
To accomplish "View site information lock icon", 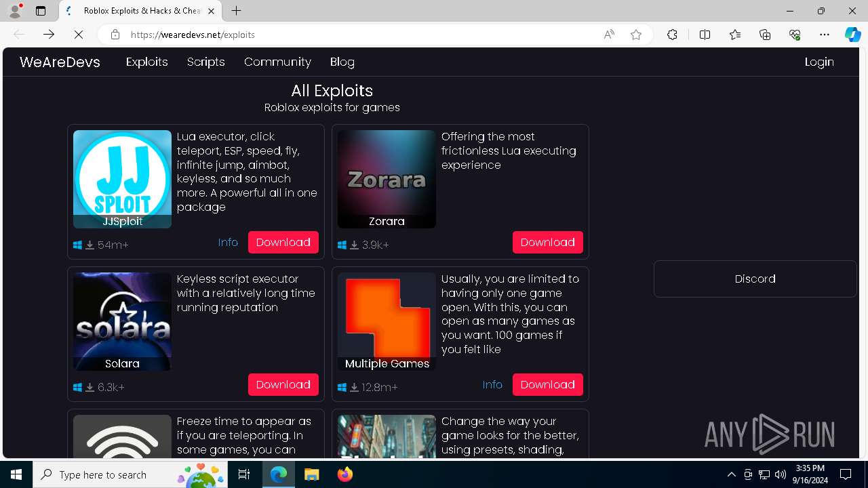I will click(115, 35).
